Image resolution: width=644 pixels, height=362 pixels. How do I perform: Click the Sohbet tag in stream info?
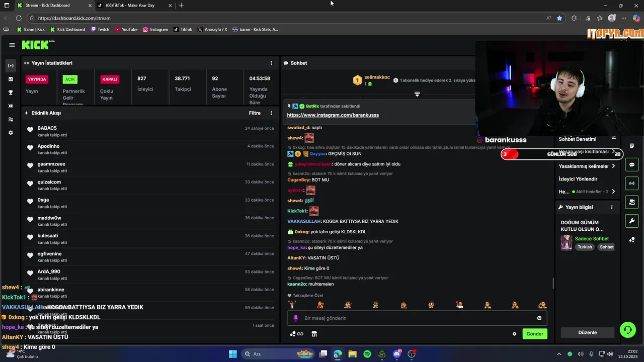pyautogui.click(x=607, y=247)
